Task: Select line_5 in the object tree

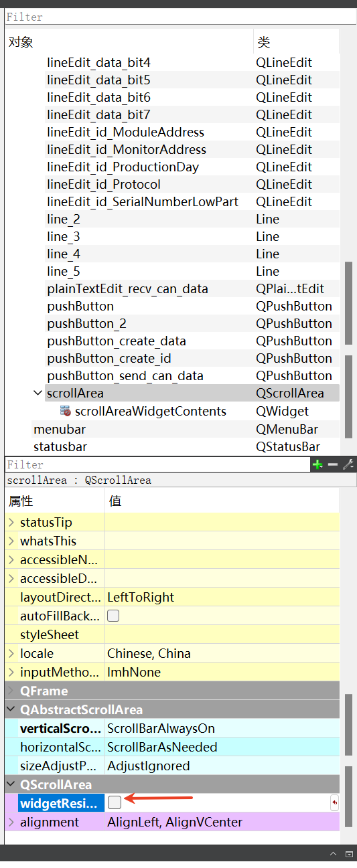Action: 64,272
